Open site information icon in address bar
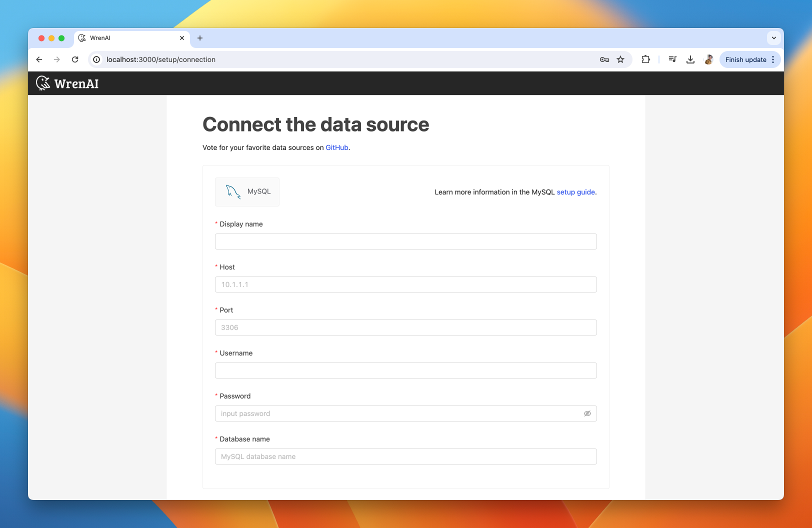This screenshot has height=528, width=812. (x=96, y=59)
